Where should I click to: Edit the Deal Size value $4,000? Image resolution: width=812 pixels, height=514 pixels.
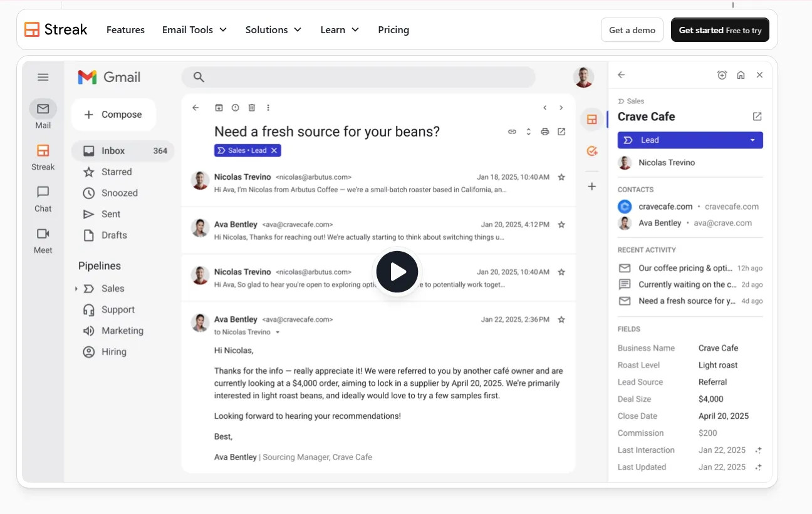click(x=711, y=399)
